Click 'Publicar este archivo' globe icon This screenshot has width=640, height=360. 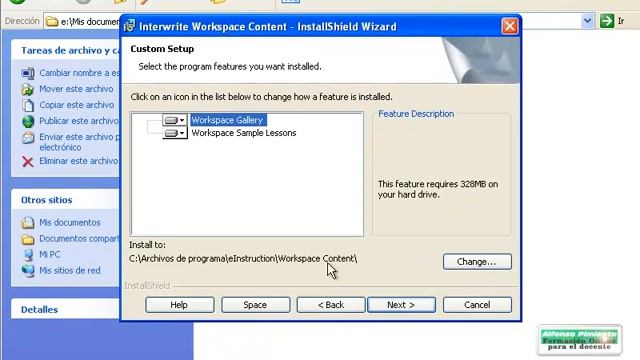(x=28, y=121)
